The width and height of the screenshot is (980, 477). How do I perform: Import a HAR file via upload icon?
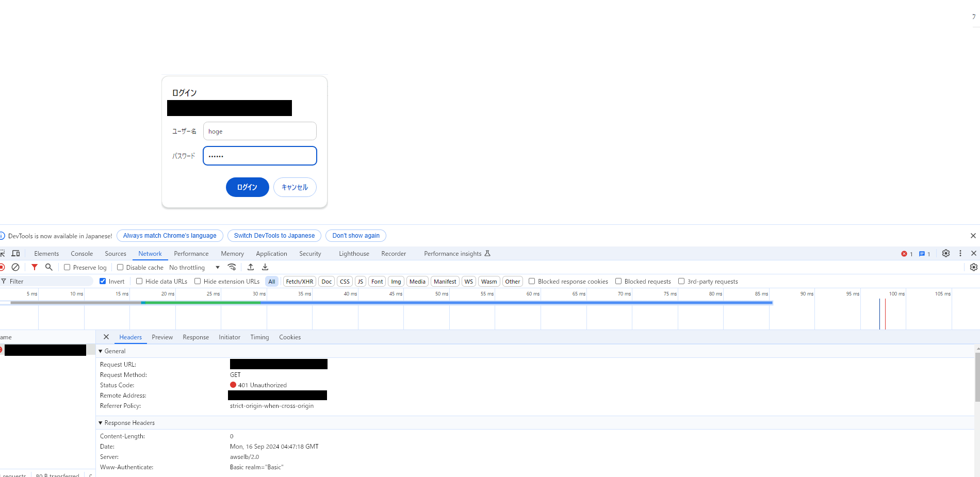coord(251,267)
